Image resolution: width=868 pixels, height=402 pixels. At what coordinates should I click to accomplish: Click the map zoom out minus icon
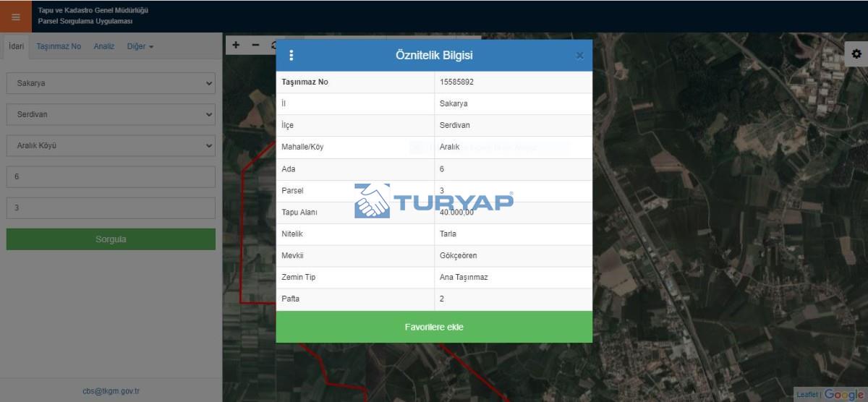click(x=255, y=45)
